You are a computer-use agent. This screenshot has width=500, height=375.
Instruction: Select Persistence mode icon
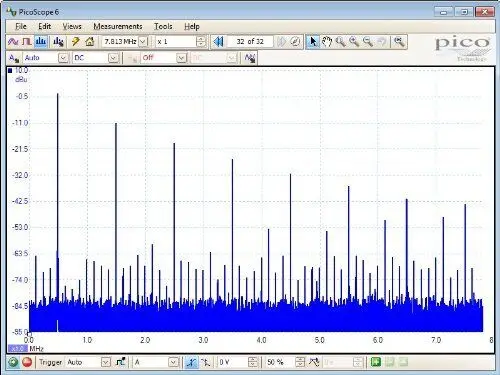click(x=27, y=42)
